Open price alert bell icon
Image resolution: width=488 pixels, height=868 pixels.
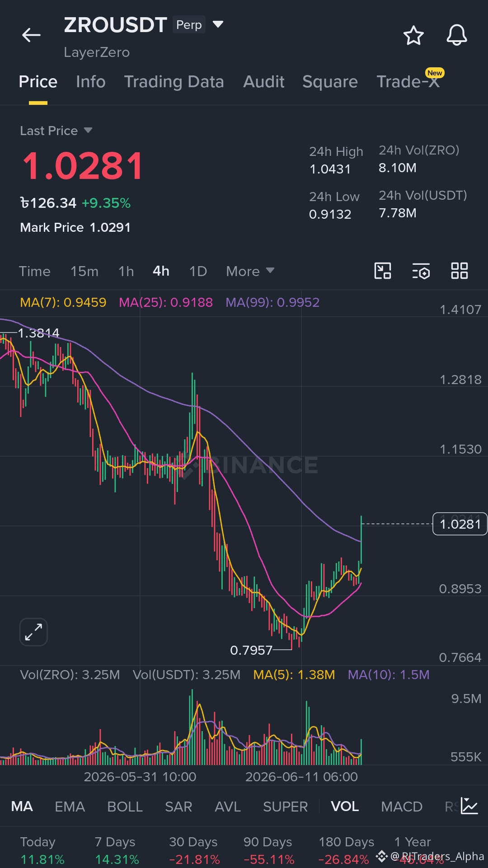(457, 35)
